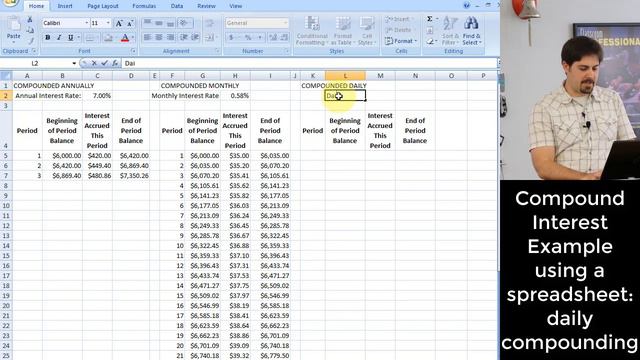
Task: Click the Select All corner button
Action: [x=6, y=76]
